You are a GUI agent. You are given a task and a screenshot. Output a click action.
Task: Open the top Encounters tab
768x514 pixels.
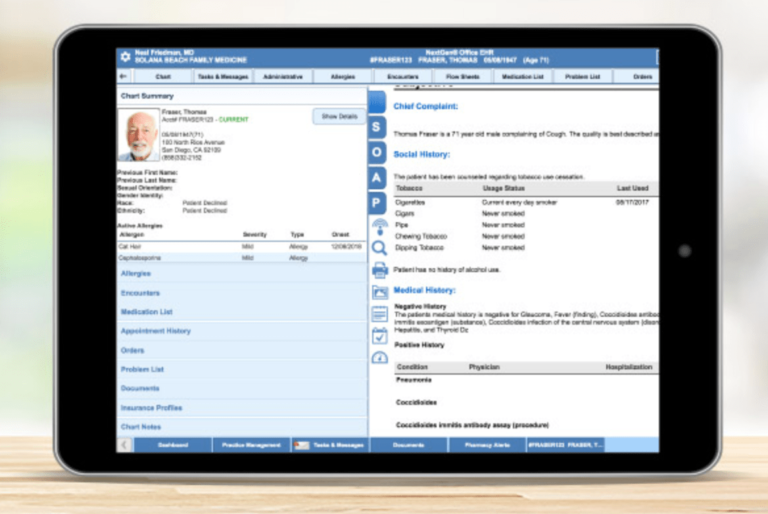click(x=403, y=76)
